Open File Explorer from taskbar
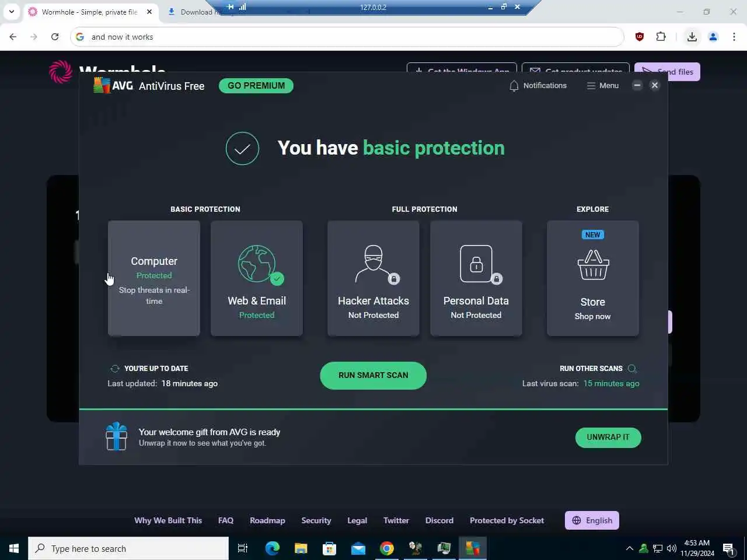 click(x=301, y=548)
